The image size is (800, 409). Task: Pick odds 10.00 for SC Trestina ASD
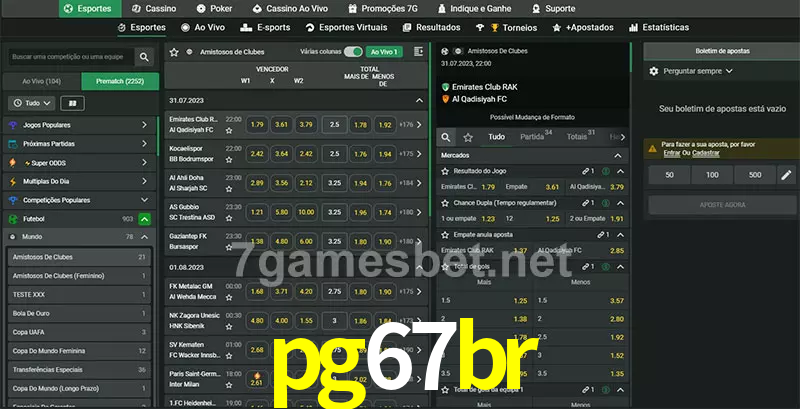click(x=306, y=212)
